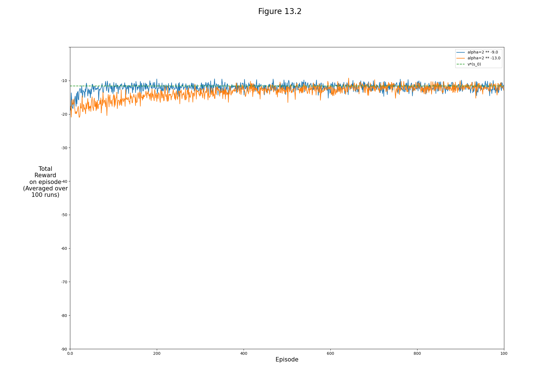The width and height of the screenshot is (560, 392).
Task: Click the -70 y-axis tick label
Action: [x=64, y=282]
